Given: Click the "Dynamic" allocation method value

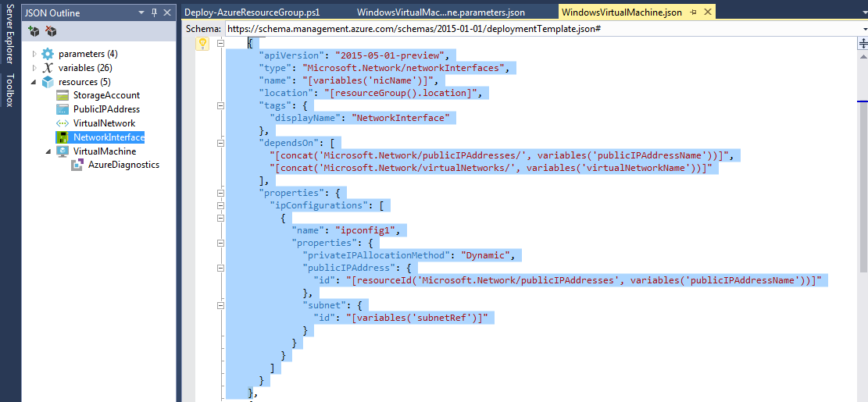Looking at the screenshot, I should [486, 255].
